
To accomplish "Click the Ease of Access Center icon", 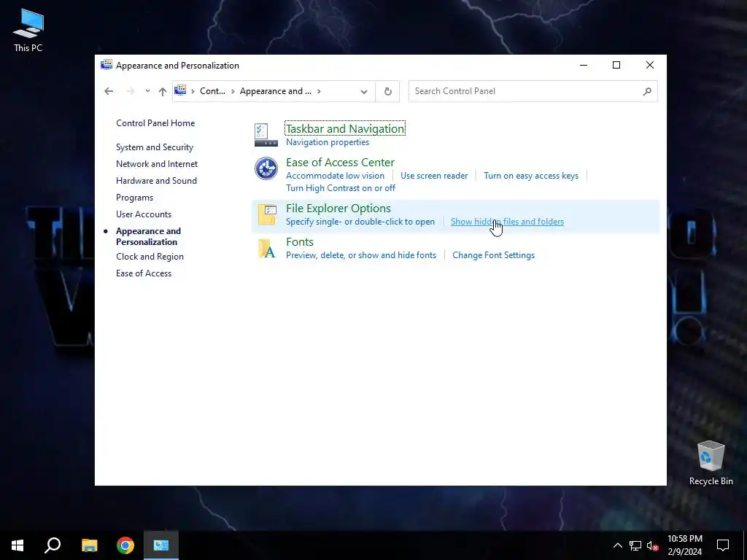I will pos(266,168).
